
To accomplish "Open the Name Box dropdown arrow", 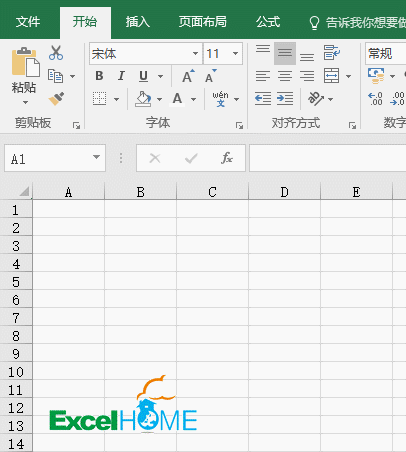I will [x=96, y=157].
